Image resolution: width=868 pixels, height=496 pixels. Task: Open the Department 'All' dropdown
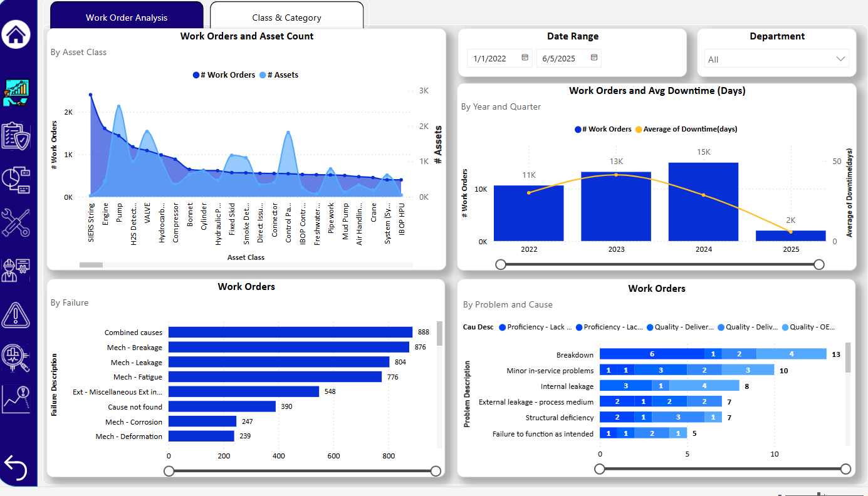tap(776, 58)
